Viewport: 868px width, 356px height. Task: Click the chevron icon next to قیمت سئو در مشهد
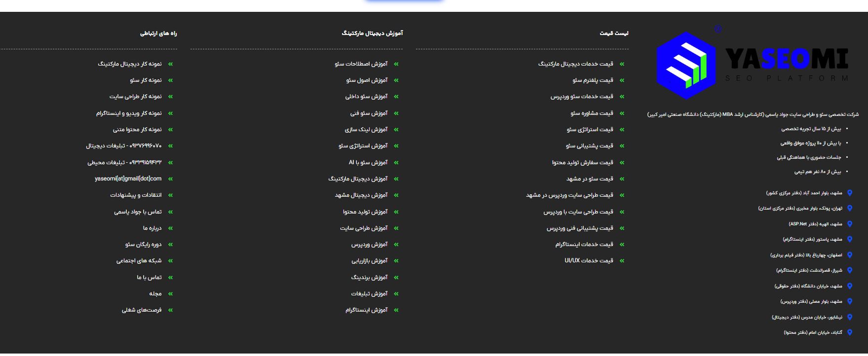click(622, 179)
